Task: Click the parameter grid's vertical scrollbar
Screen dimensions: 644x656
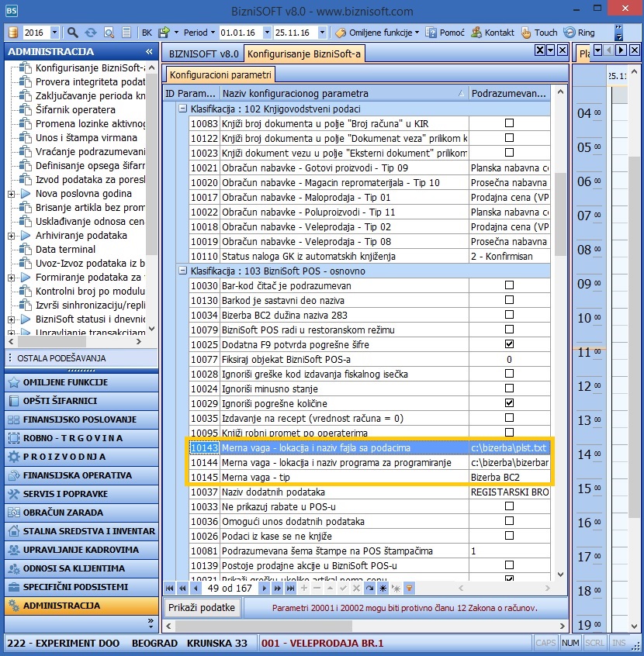Action: pyautogui.click(x=561, y=217)
